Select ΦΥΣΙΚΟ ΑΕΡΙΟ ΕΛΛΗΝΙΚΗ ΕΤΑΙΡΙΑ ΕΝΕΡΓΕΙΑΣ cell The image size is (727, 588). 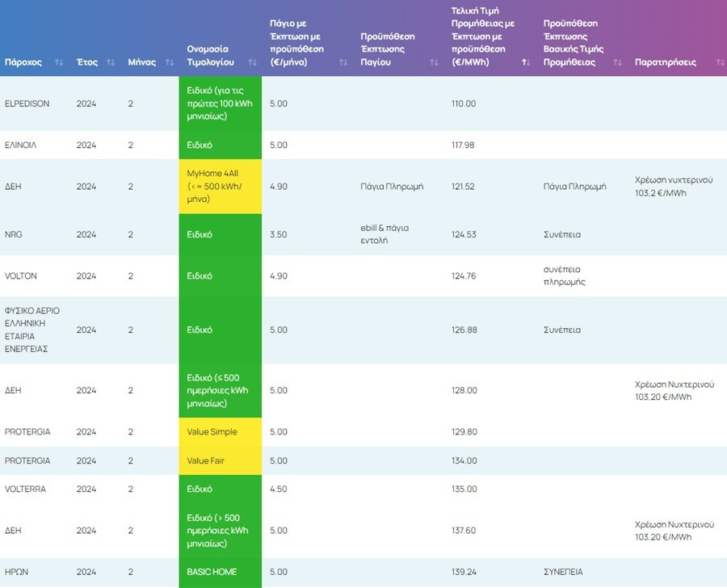(x=32, y=330)
